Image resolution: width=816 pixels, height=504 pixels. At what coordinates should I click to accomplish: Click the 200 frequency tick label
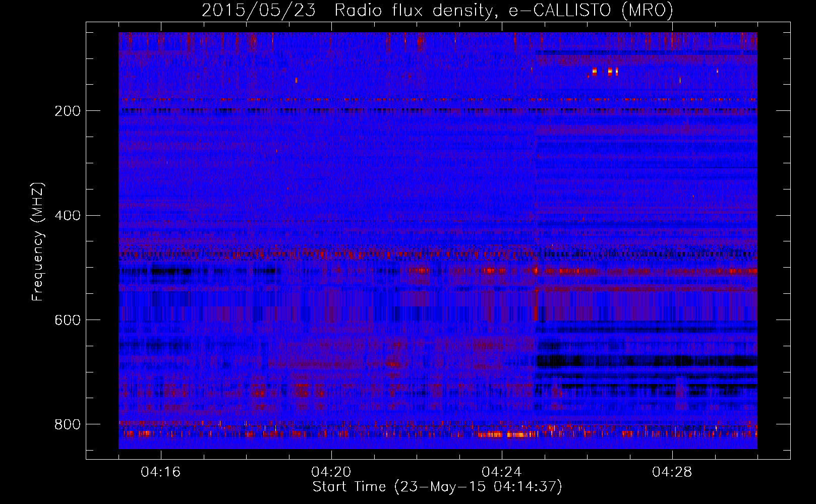[x=68, y=111]
